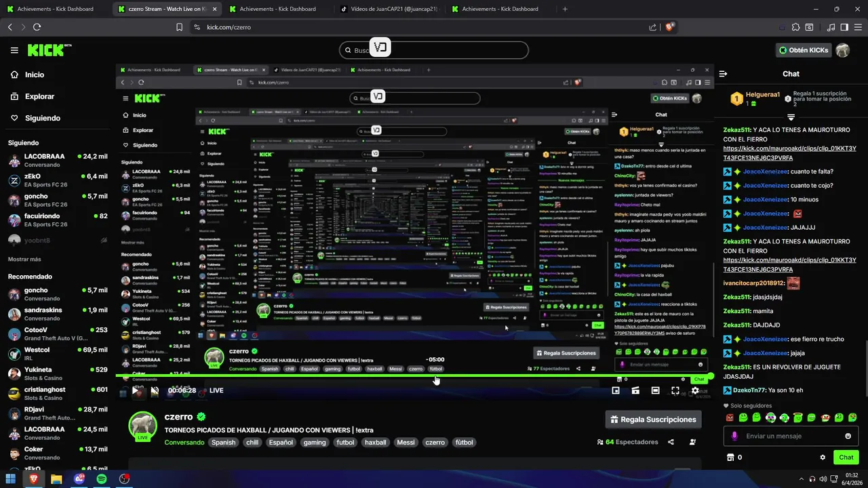Open the Brave main menu icon
The image size is (868, 488).
858,27
